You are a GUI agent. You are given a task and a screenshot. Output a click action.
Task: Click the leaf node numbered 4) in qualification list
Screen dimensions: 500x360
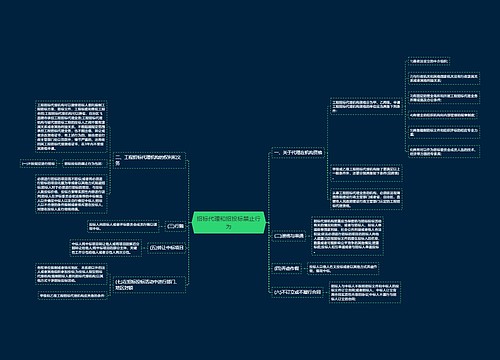click(x=443, y=115)
